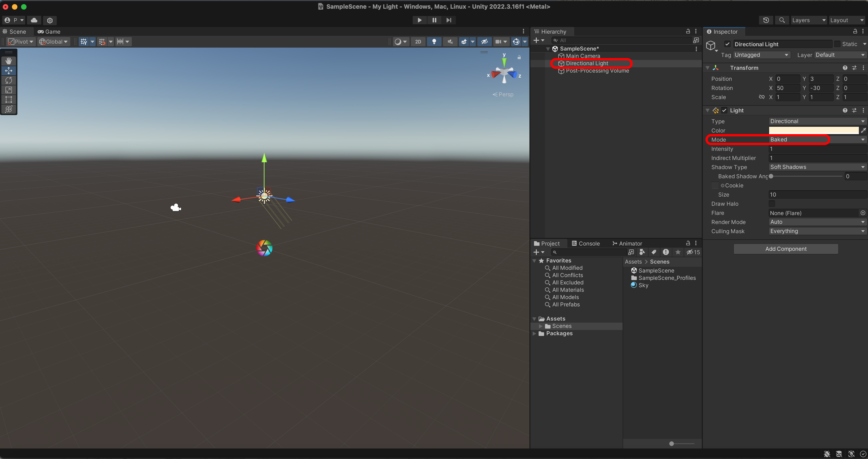868x459 pixels.
Task: Click the Play button
Action: [x=419, y=20]
